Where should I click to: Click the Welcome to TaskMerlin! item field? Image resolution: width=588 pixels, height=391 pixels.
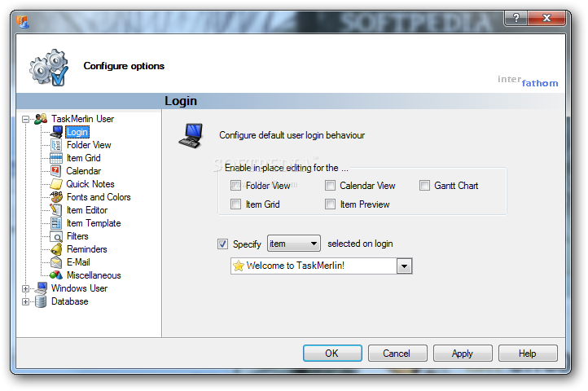pos(322,266)
